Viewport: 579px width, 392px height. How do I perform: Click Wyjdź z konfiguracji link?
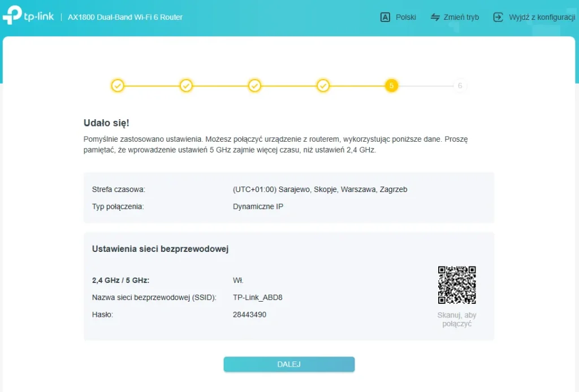click(x=542, y=18)
